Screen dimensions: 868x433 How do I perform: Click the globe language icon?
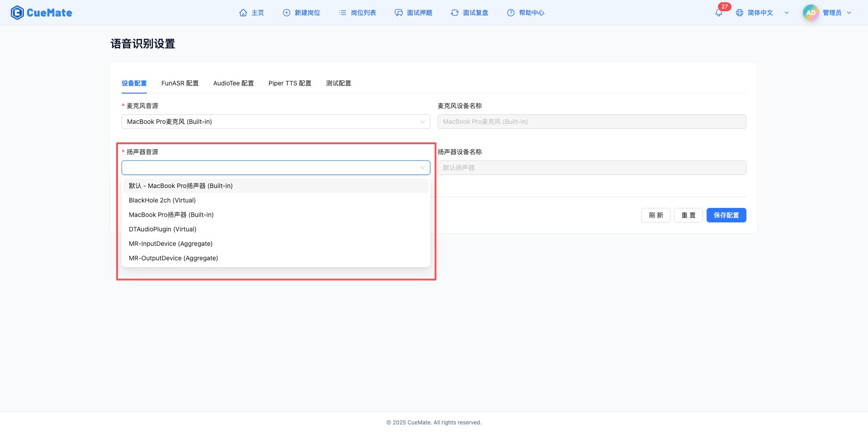[x=740, y=12]
